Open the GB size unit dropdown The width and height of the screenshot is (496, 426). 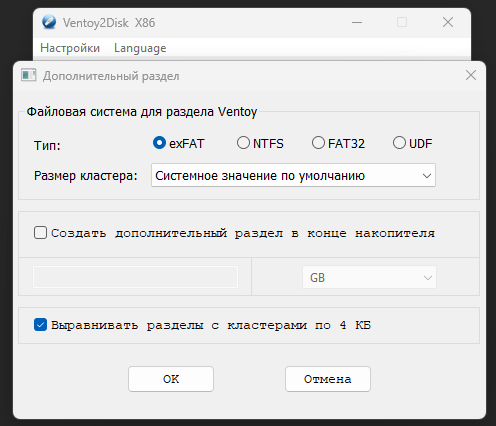pyautogui.click(x=369, y=277)
